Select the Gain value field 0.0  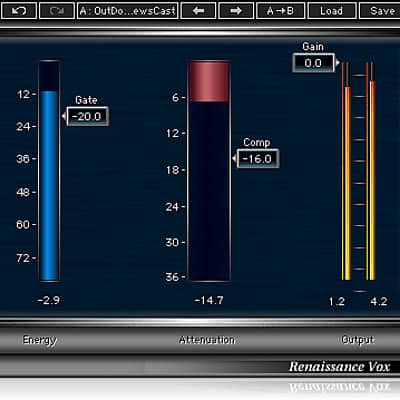tap(313, 63)
